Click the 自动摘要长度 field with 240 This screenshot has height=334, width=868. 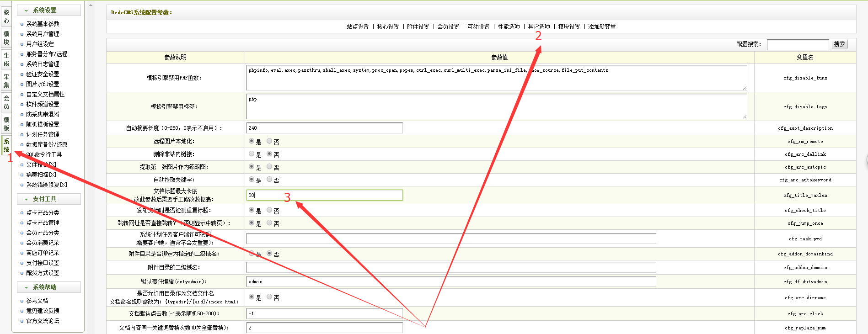coord(325,128)
